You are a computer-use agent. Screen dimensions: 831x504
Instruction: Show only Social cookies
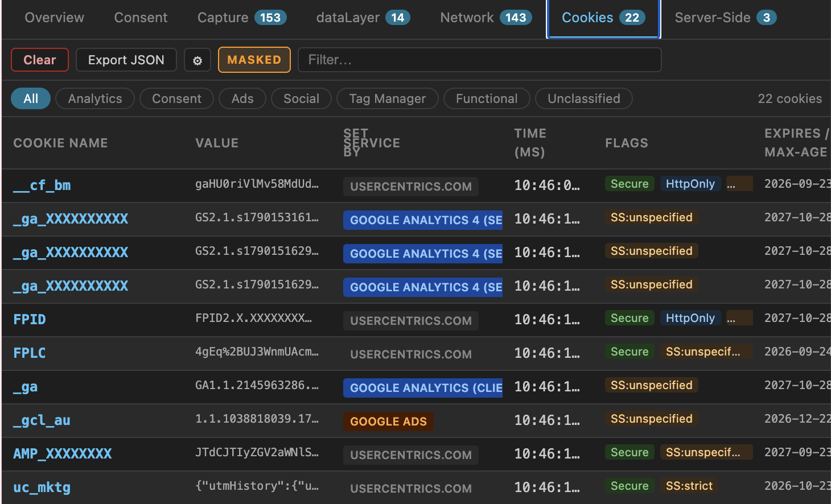point(301,98)
